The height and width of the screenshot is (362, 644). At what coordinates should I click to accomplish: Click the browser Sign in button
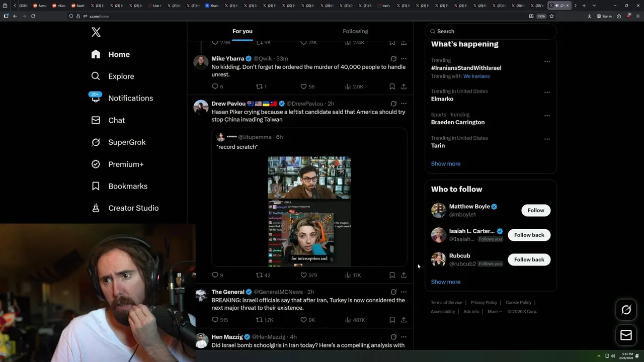coord(604,16)
